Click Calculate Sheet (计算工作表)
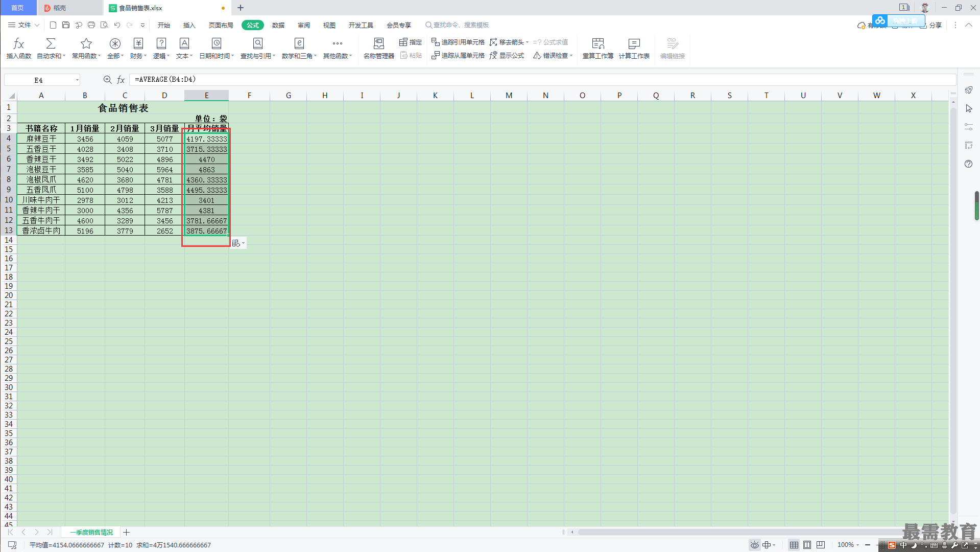Viewport: 980px width, 552px height. (634, 49)
